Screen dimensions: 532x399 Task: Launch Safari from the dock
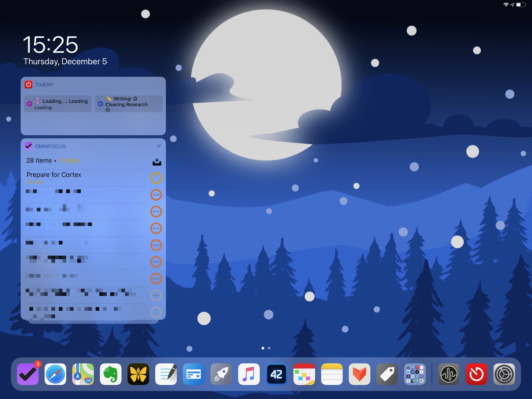pyautogui.click(x=55, y=374)
